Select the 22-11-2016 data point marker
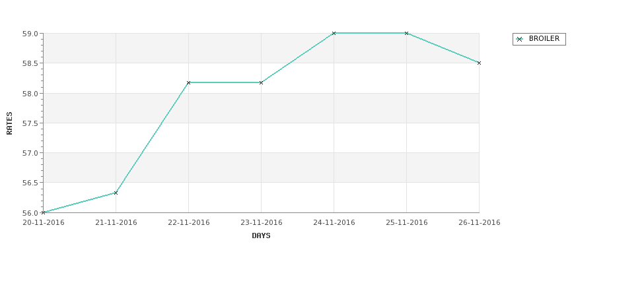644x283 pixels. 188,83
